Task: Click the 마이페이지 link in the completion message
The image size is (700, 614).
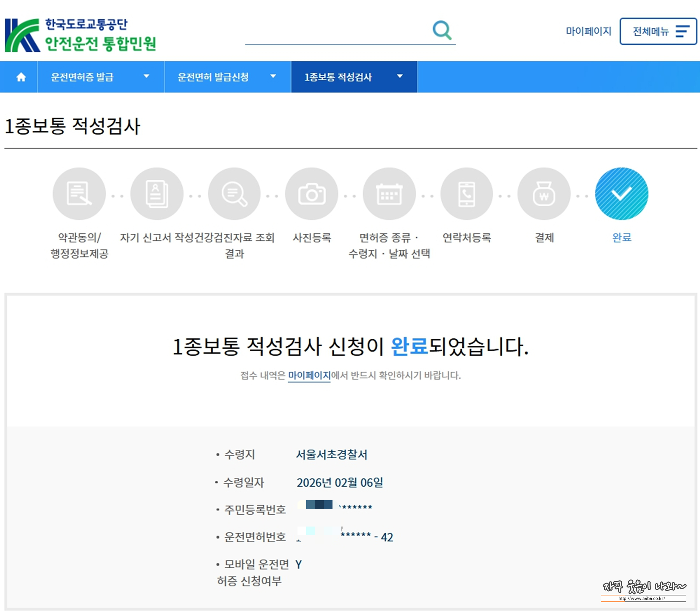Action: [309, 375]
